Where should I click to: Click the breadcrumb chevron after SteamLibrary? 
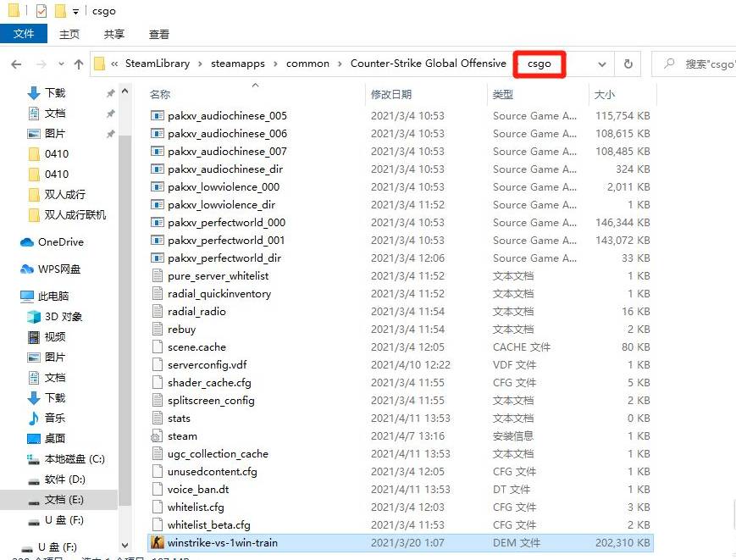point(201,64)
